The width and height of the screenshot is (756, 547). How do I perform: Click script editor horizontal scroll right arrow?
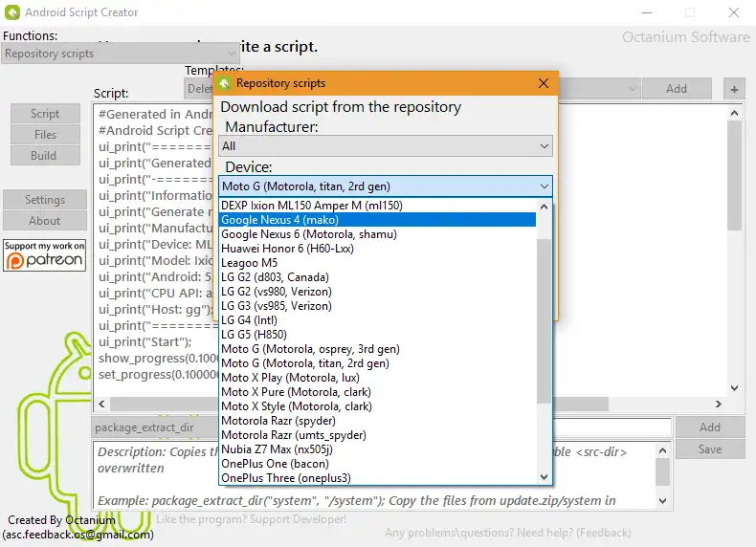pyautogui.click(x=719, y=404)
